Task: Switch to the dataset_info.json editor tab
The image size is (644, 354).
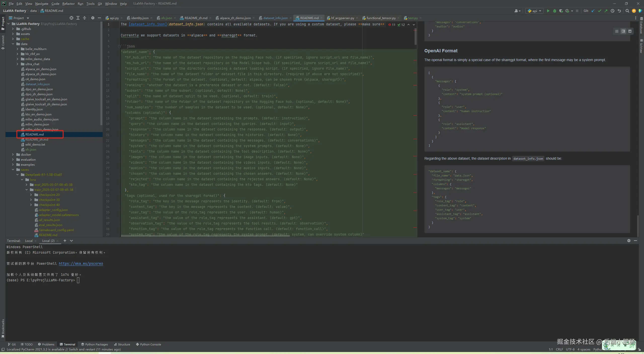Action: [275, 18]
